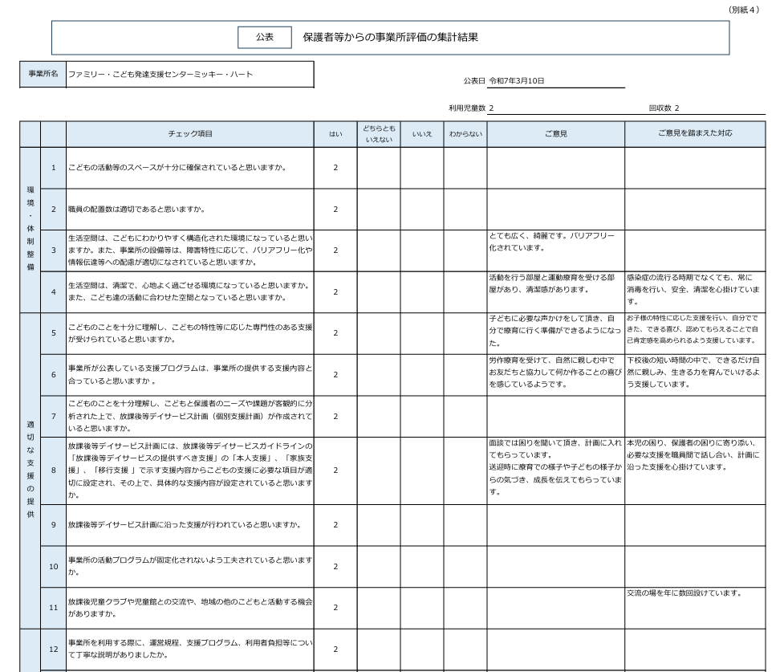The height and width of the screenshot is (672, 784).
Task: Click the はい column header
Action: pos(335,134)
